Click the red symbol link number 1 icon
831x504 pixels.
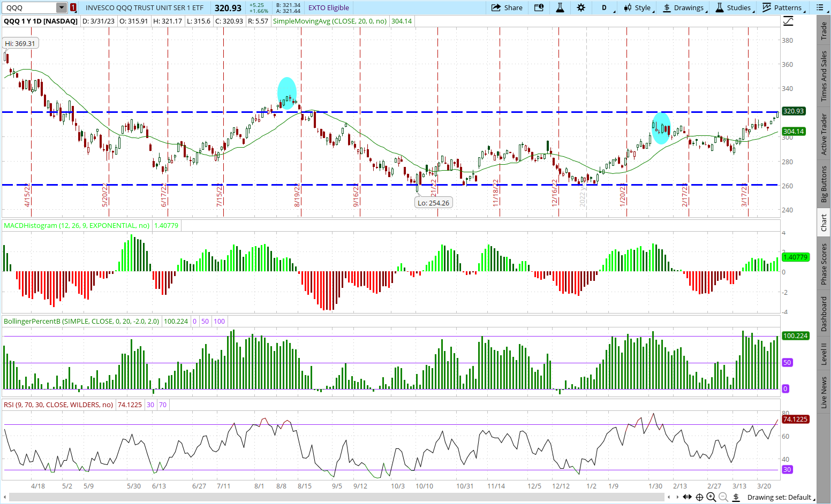[x=73, y=7]
